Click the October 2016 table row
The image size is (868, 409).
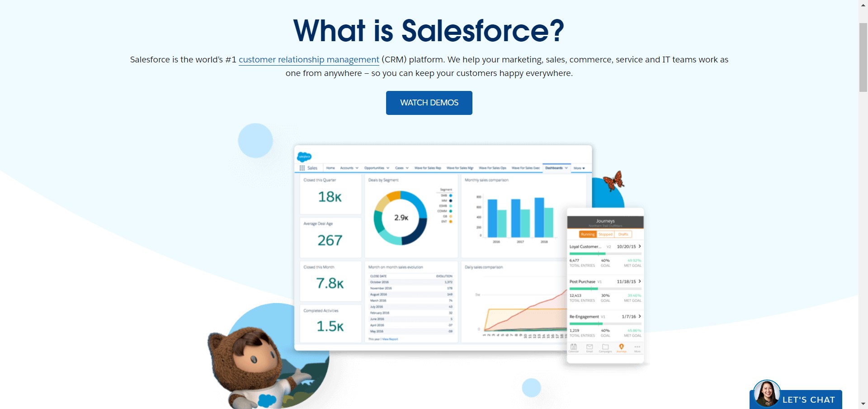pyautogui.click(x=411, y=282)
